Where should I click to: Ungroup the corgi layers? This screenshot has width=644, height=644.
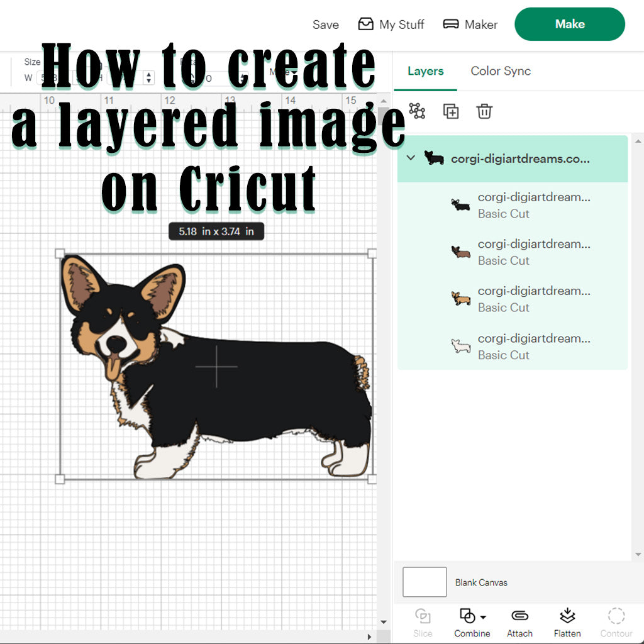(416, 111)
